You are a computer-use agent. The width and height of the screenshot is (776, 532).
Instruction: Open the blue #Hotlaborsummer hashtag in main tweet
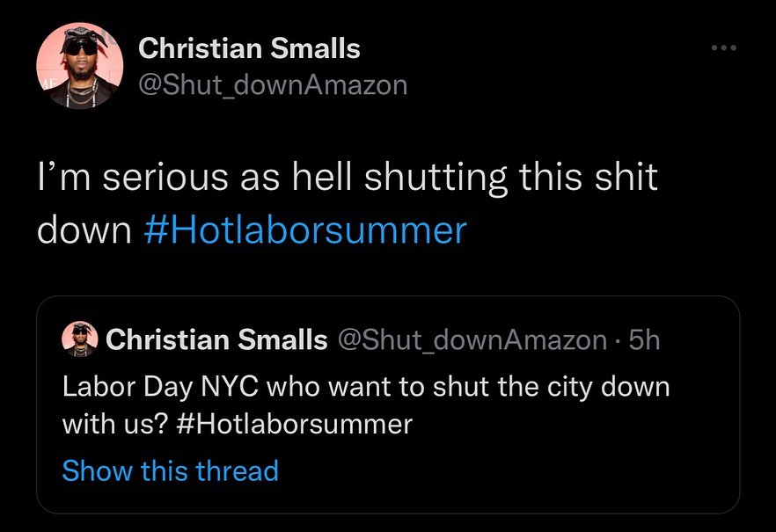(x=304, y=230)
